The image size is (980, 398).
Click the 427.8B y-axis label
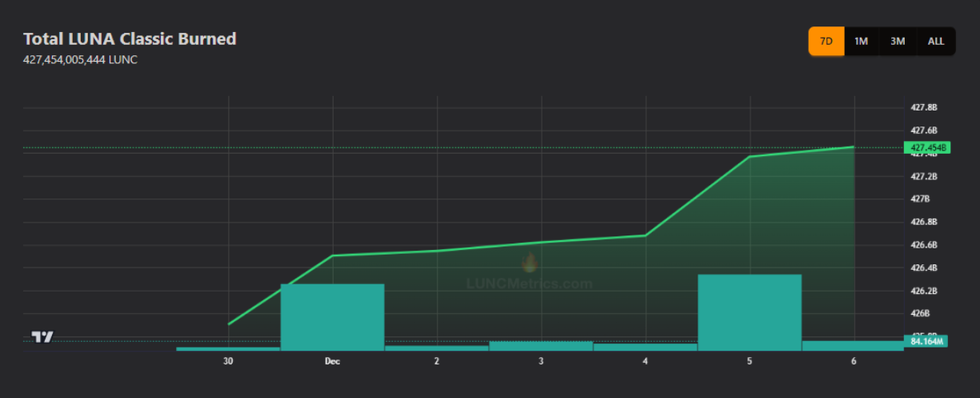point(923,107)
